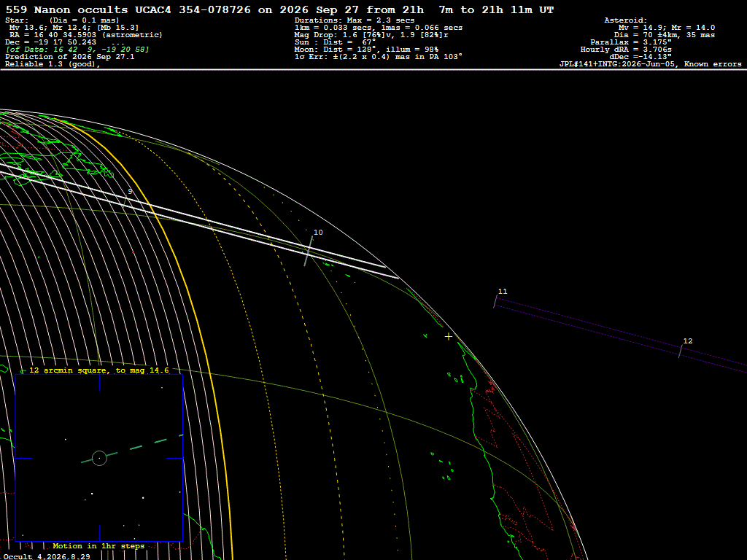
Task: Click the title text '559 Nanon occults UCAC4'
Action: (88, 9)
